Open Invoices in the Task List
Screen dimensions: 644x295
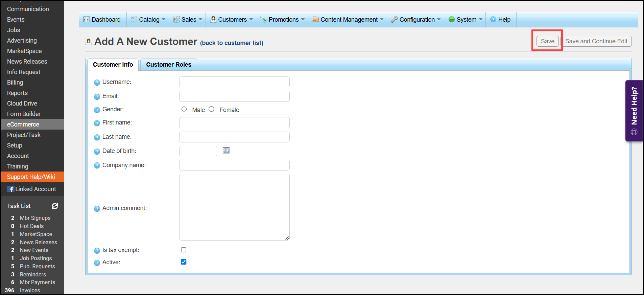tap(30, 290)
